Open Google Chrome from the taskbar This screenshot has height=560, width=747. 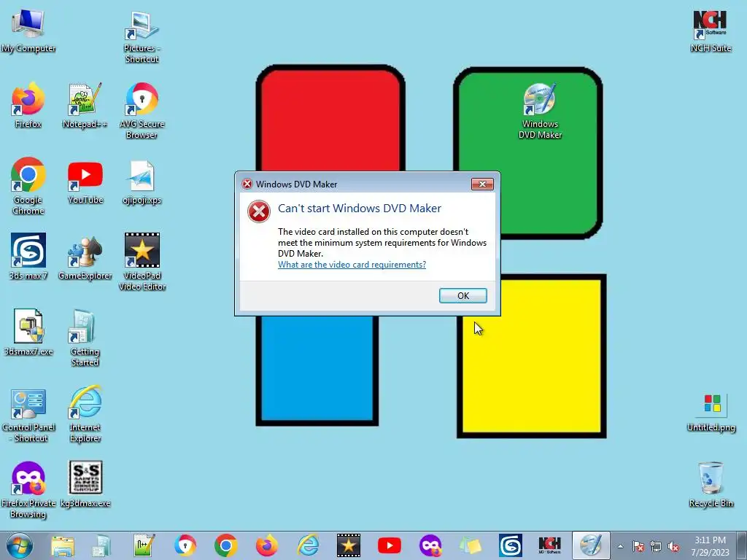click(x=226, y=545)
